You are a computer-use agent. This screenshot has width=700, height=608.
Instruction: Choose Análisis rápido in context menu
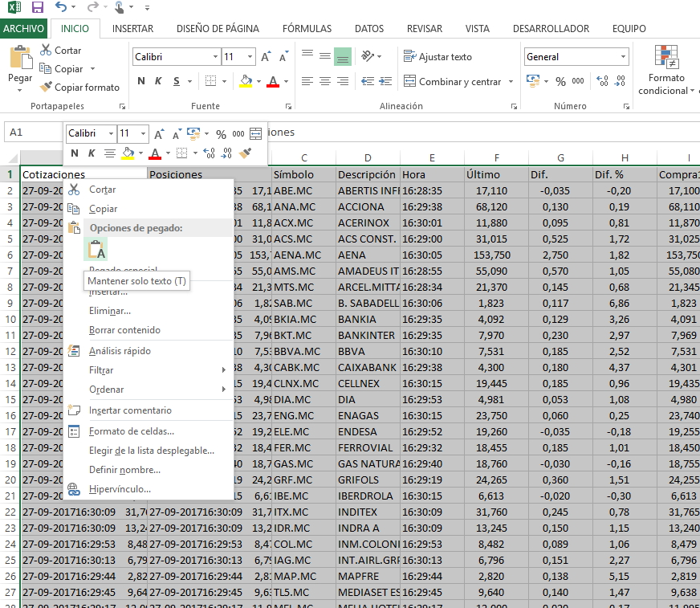[149, 351]
